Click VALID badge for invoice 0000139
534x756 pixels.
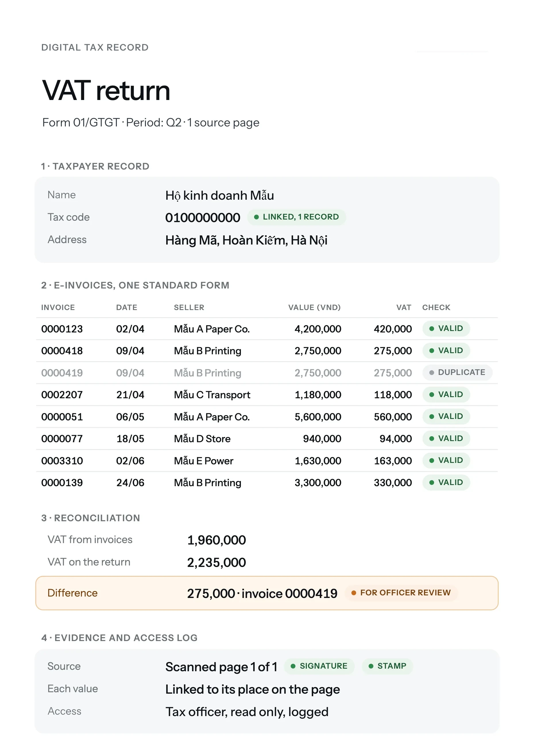click(x=446, y=482)
